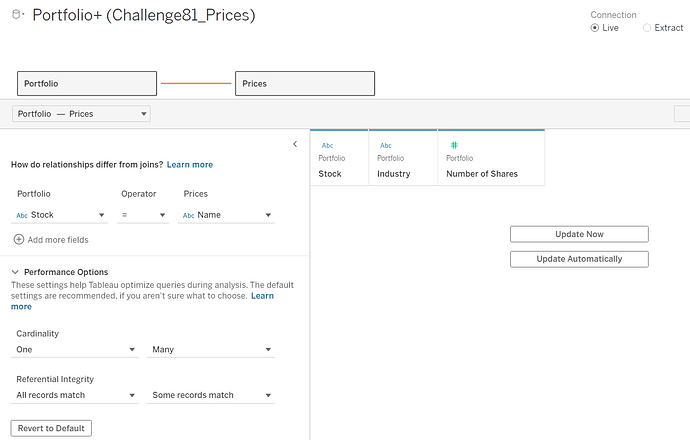Change the equals operator dropdown
The image size is (690, 440).
(x=143, y=215)
